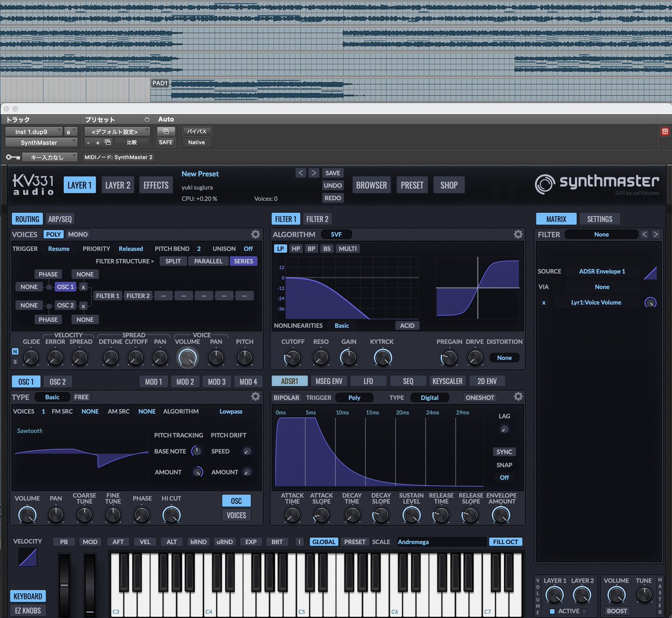Switch to the LAYER 2 tab
Viewport: 672px width, 618px height.
pos(118,185)
